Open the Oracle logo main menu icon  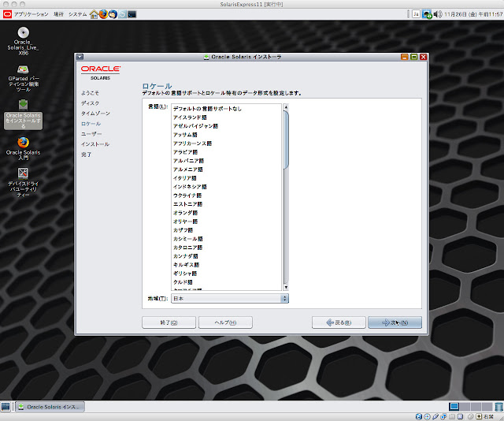click(7, 14)
